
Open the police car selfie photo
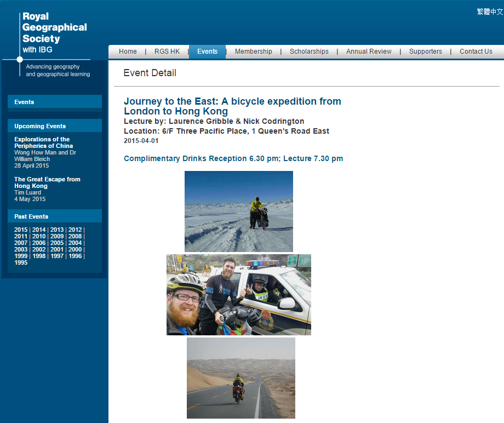pyautogui.click(x=238, y=294)
